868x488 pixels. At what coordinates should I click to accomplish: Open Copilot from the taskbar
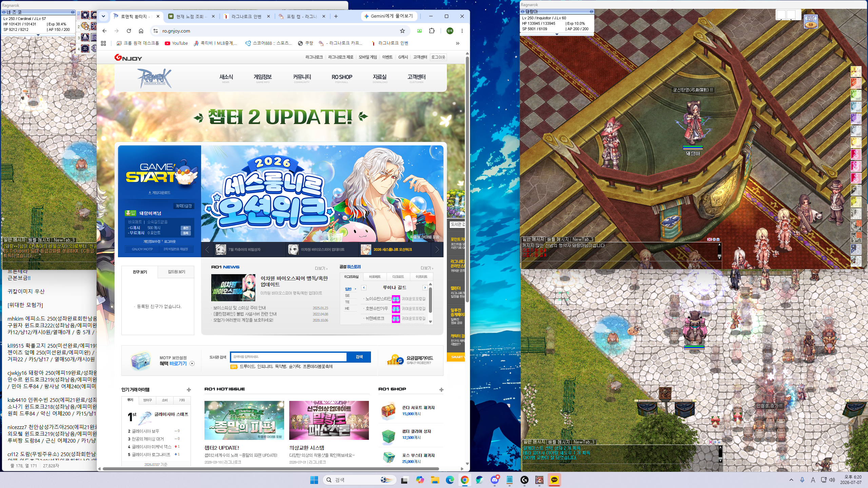[420, 480]
